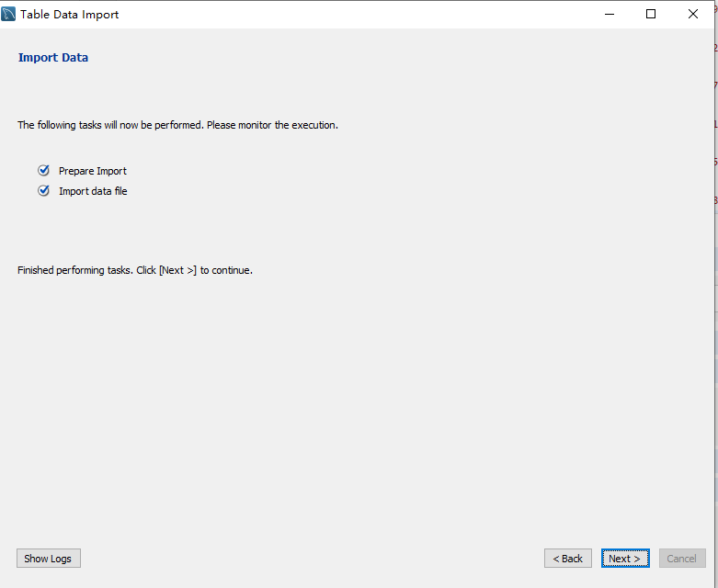The height and width of the screenshot is (588, 718).
Task: Open the Show Logs panel
Action: [48, 559]
